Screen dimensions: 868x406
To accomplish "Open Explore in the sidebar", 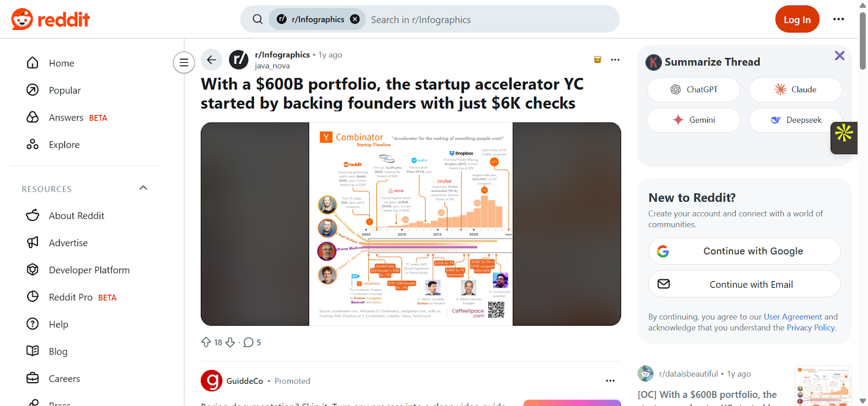I will point(64,144).
